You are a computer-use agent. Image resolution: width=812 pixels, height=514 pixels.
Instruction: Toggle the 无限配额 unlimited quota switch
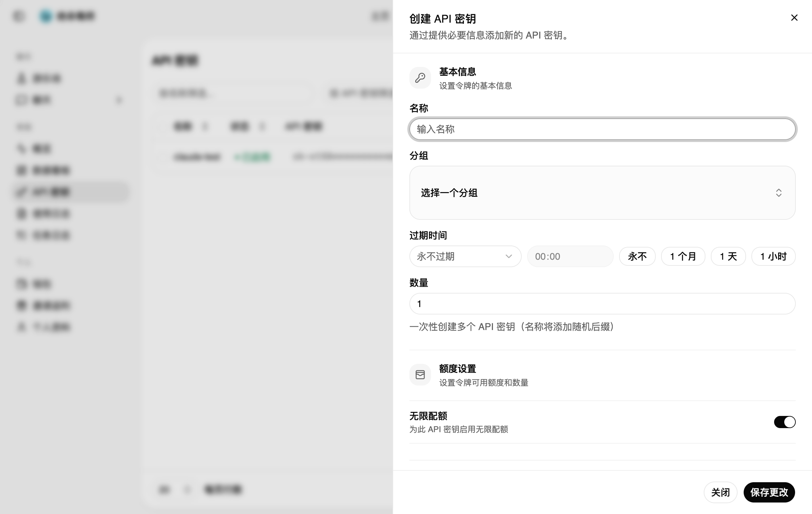click(x=785, y=422)
